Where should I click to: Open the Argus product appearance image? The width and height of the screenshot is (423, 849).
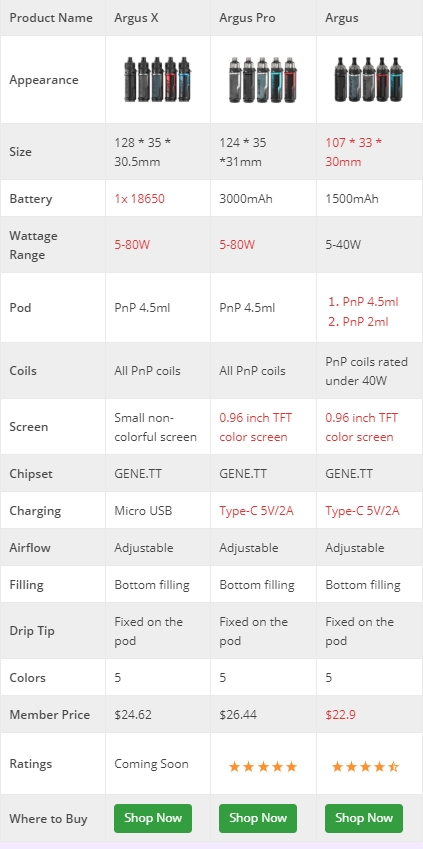pos(368,80)
